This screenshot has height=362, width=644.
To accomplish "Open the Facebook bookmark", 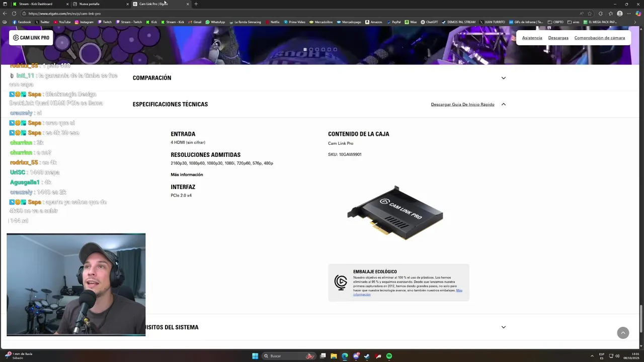I will [22, 22].
